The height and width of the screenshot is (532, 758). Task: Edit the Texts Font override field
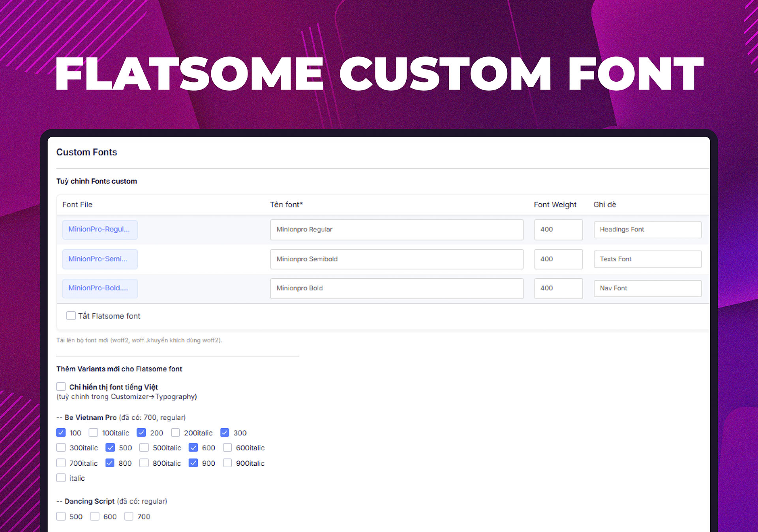[647, 259]
